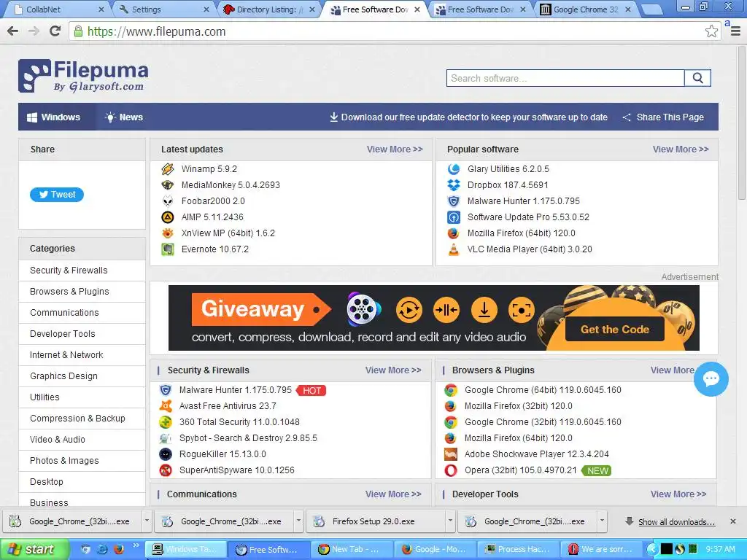Viewport: 747px width, 560px height.
Task: Click the Malware Hunter shield icon in Popular software
Action: point(454,201)
